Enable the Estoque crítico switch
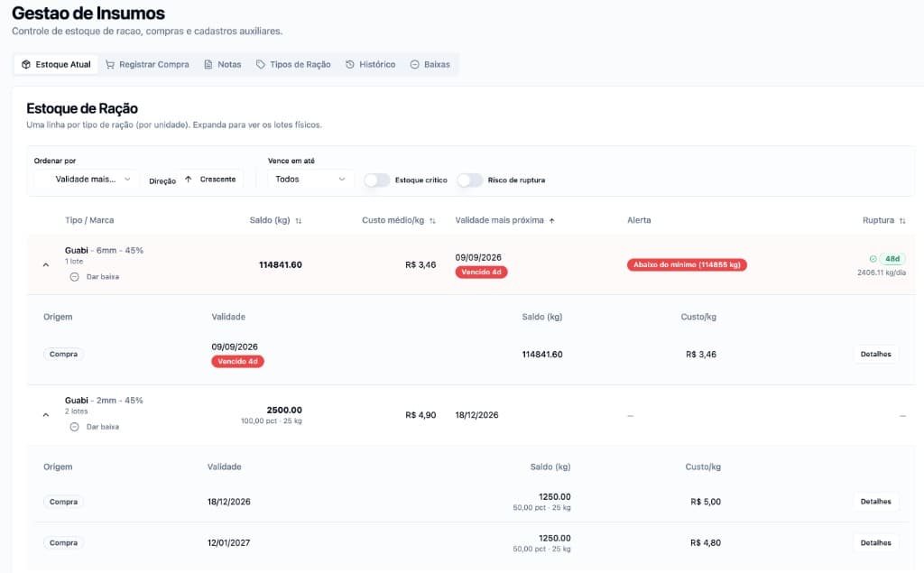Image resolution: width=924 pixels, height=573 pixels. (376, 180)
